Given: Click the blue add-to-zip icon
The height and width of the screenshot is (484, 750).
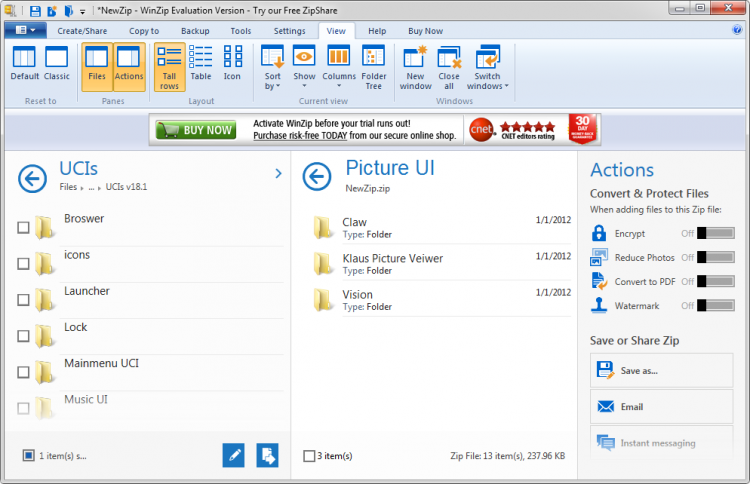Looking at the screenshot, I should coord(267,455).
